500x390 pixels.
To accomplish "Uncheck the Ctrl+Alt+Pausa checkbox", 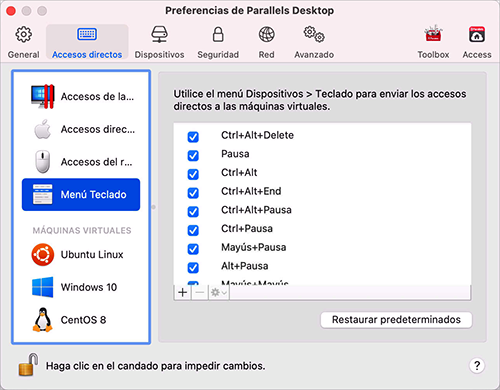I will click(x=193, y=211).
